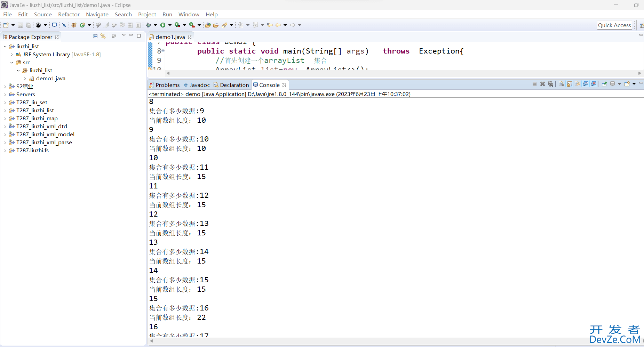The height and width of the screenshot is (347, 644).
Task: Click the Save All icon
Action: point(29,25)
